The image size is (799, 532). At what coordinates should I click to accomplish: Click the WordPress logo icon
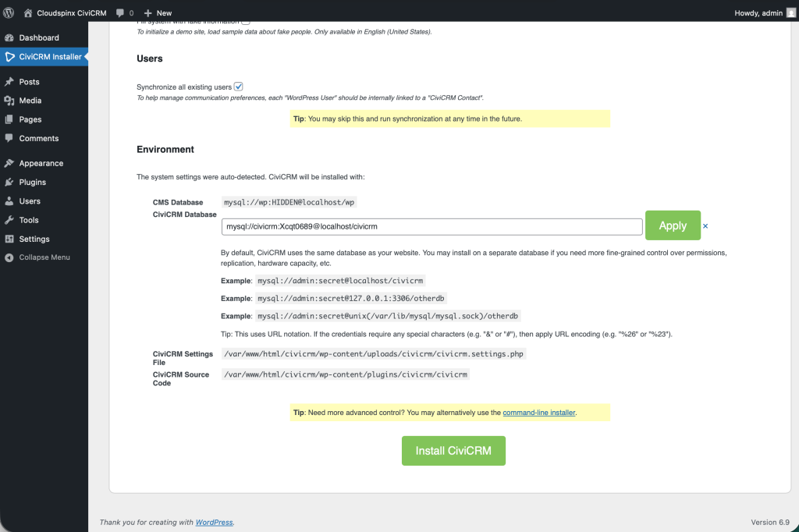(9, 12)
